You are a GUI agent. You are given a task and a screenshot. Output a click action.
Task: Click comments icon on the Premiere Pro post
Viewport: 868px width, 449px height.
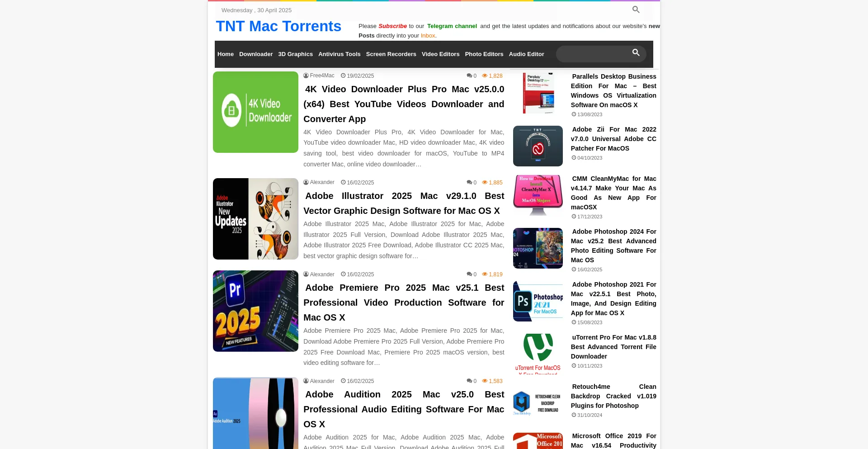coord(469,274)
